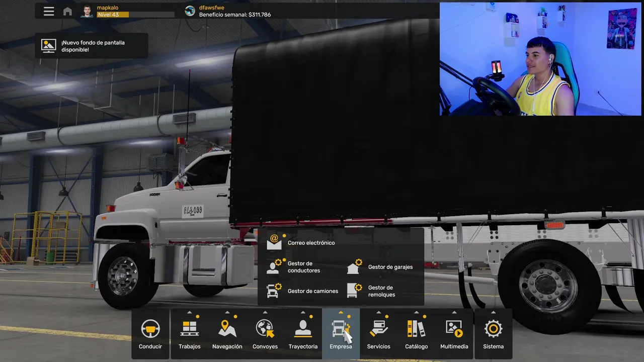Click the streamer webcam overlay
Image resolution: width=644 pixels, height=362 pixels.
(x=541, y=59)
